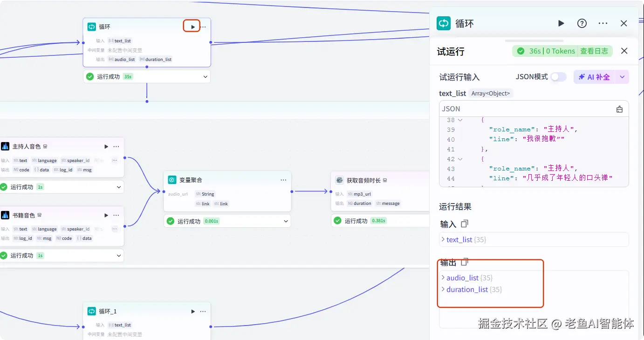This screenshot has width=644, height=340.
Task: Click the 循环_1 node loop icon
Action: click(92, 311)
